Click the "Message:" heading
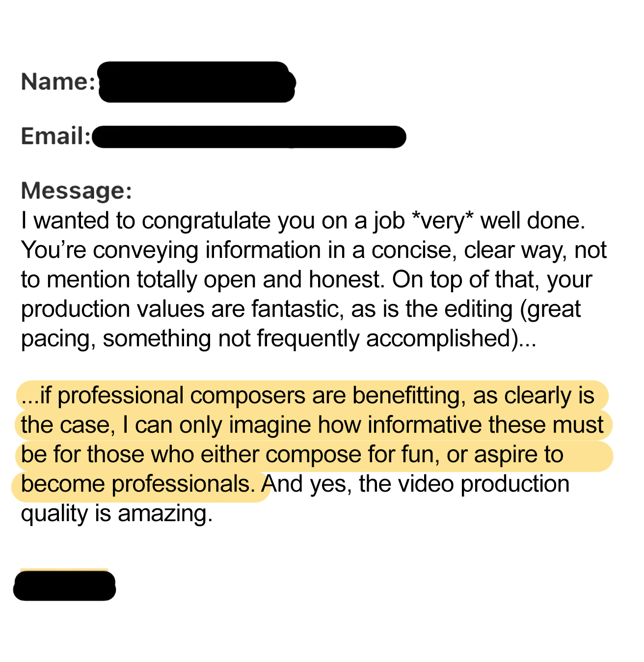Viewport: 644px width, 662px height. pyautogui.click(x=77, y=191)
